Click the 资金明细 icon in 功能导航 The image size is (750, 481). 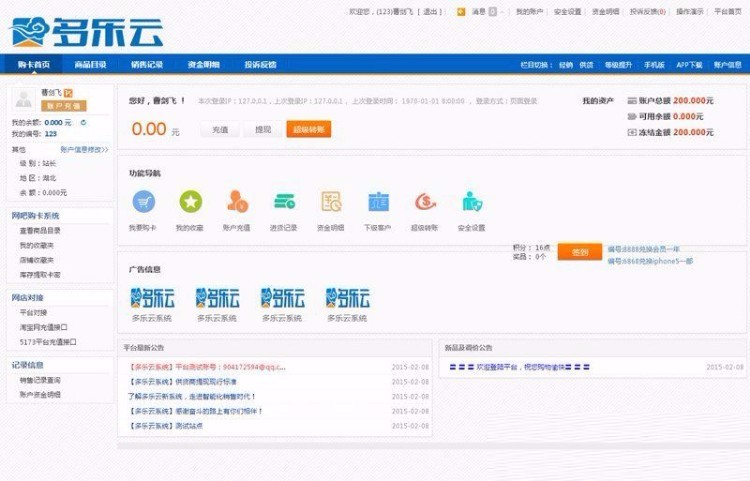pos(331,201)
